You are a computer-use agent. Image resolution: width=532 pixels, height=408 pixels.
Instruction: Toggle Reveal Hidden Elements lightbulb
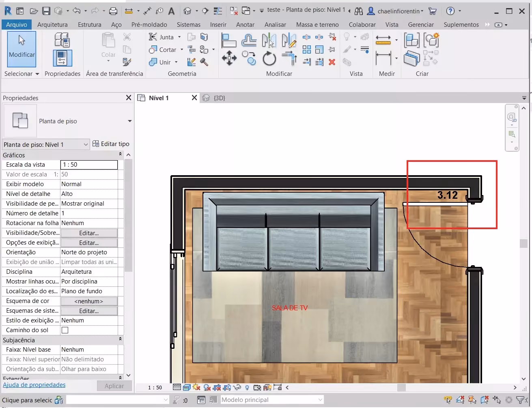coord(247,387)
